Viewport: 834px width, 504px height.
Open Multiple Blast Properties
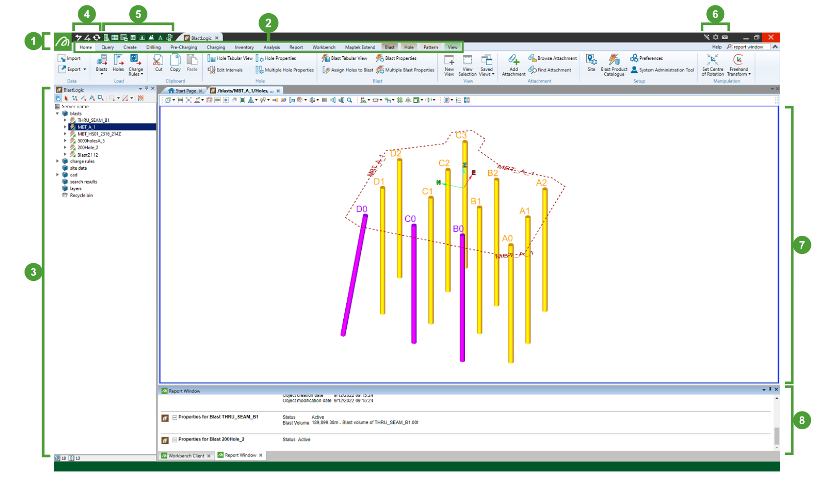(405, 70)
